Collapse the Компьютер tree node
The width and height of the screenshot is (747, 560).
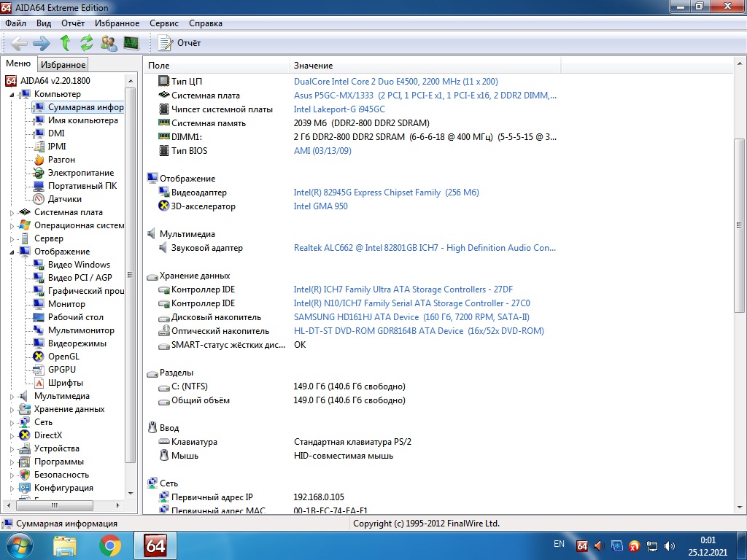(12, 94)
